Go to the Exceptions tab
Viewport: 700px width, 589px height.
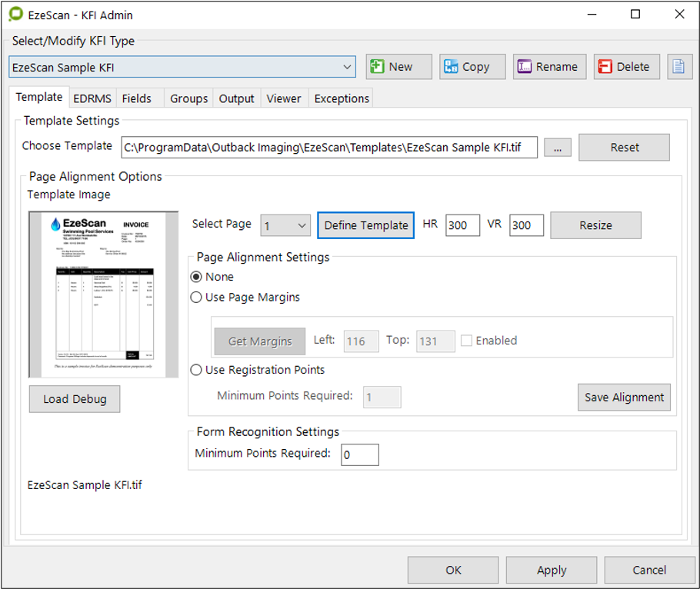click(342, 98)
